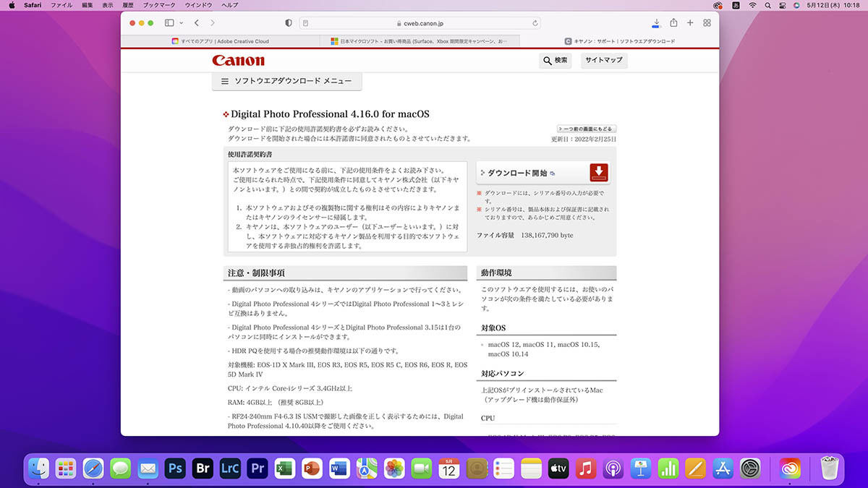The image size is (868, 488).
Task: Open Podcasts from the Dock
Action: 613,468
